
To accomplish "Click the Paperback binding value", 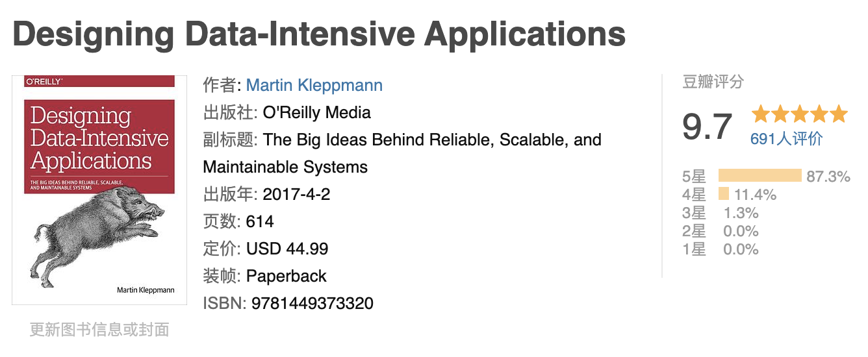I will click(x=287, y=276).
